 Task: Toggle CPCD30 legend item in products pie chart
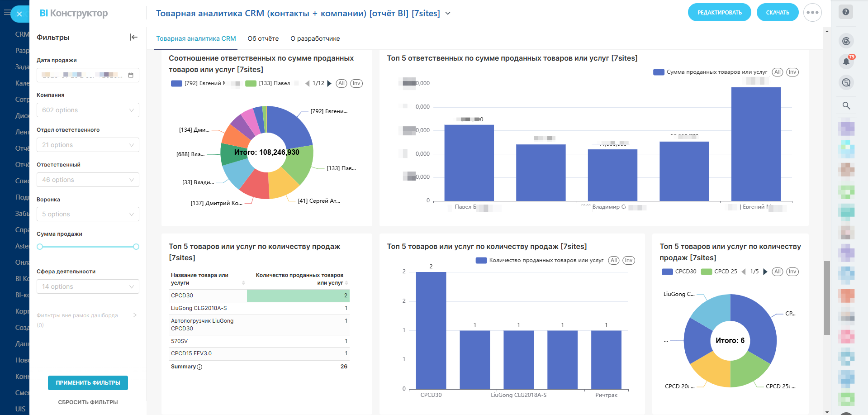[x=679, y=272]
